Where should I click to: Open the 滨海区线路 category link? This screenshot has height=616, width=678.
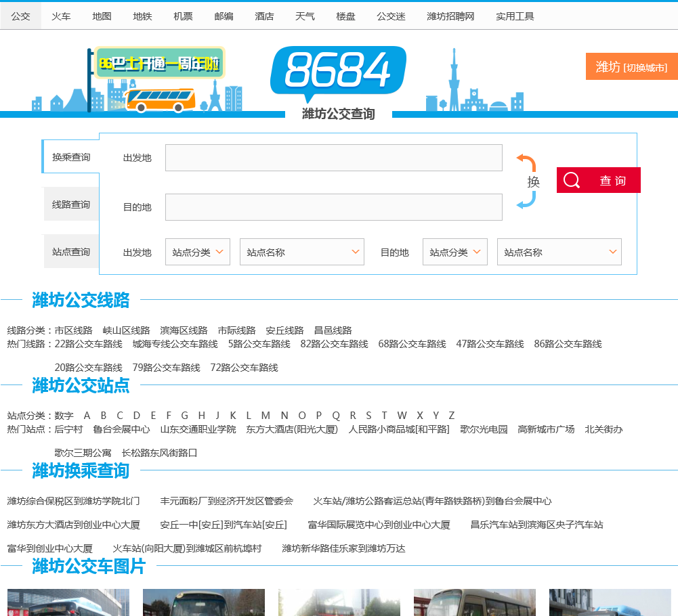coord(184,330)
